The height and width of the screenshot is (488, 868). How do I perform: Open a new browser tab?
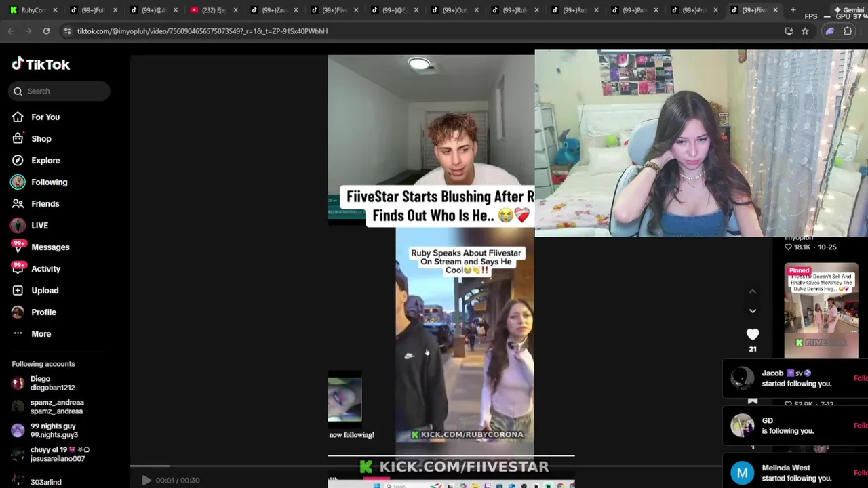tap(793, 10)
